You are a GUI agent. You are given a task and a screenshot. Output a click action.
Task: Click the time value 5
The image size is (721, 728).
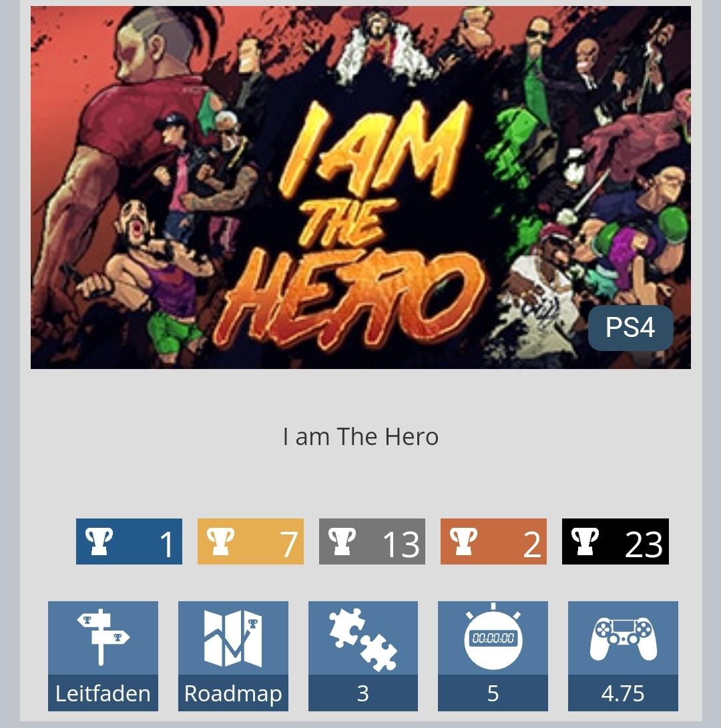click(x=493, y=693)
